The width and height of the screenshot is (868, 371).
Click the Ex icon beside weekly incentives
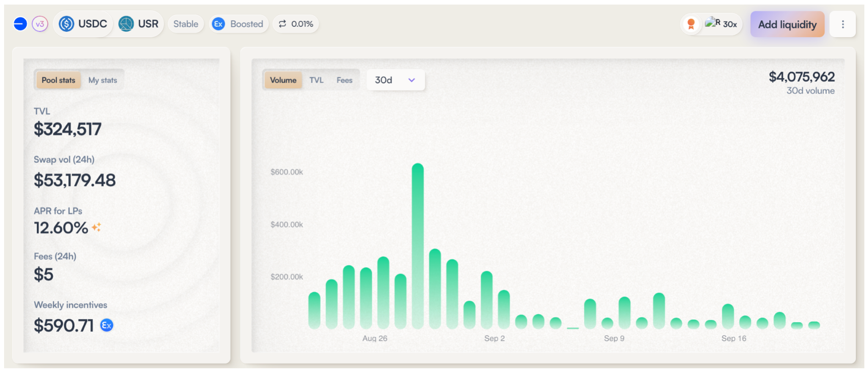tap(106, 325)
